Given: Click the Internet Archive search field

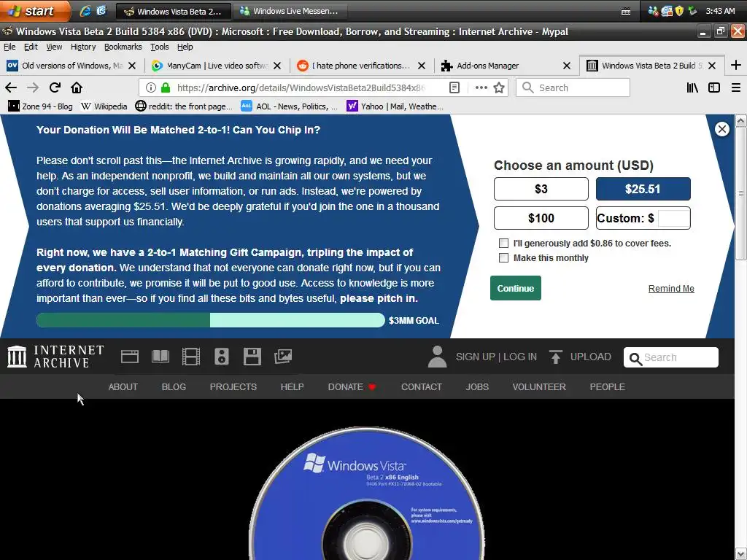Looking at the screenshot, I should tap(671, 357).
